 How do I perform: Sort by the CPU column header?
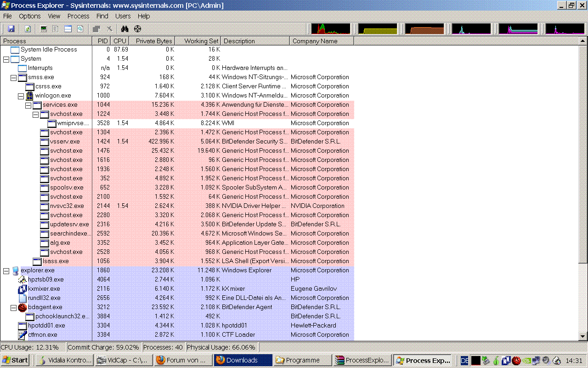(x=119, y=41)
